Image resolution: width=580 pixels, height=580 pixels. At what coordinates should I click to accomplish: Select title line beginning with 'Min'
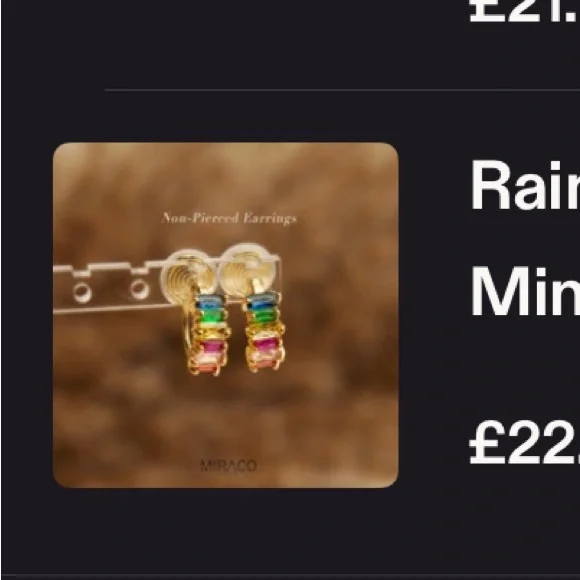pyautogui.click(x=525, y=291)
